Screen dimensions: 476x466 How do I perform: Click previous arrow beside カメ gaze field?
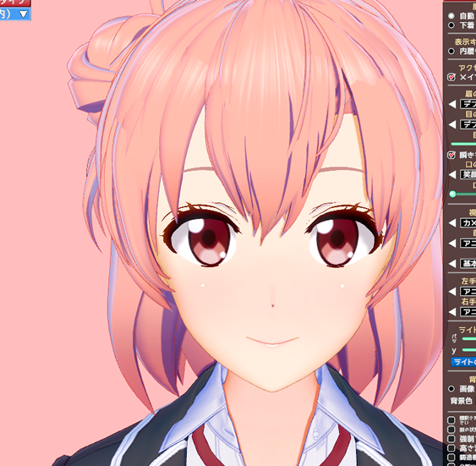click(452, 222)
